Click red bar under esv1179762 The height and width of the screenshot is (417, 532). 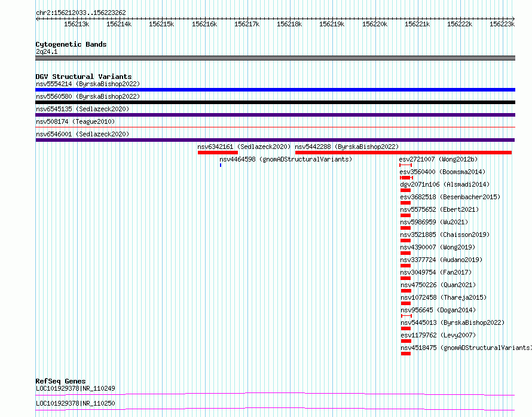(406, 341)
